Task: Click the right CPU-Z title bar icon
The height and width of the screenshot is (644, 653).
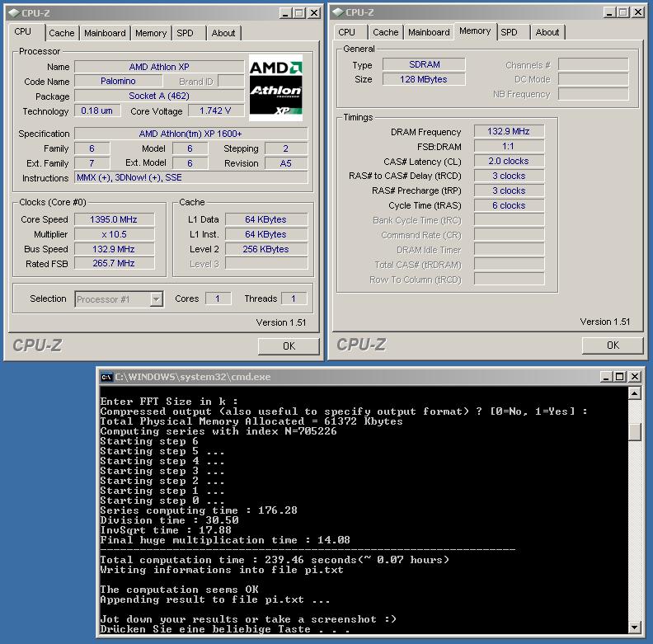Action: [338, 12]
